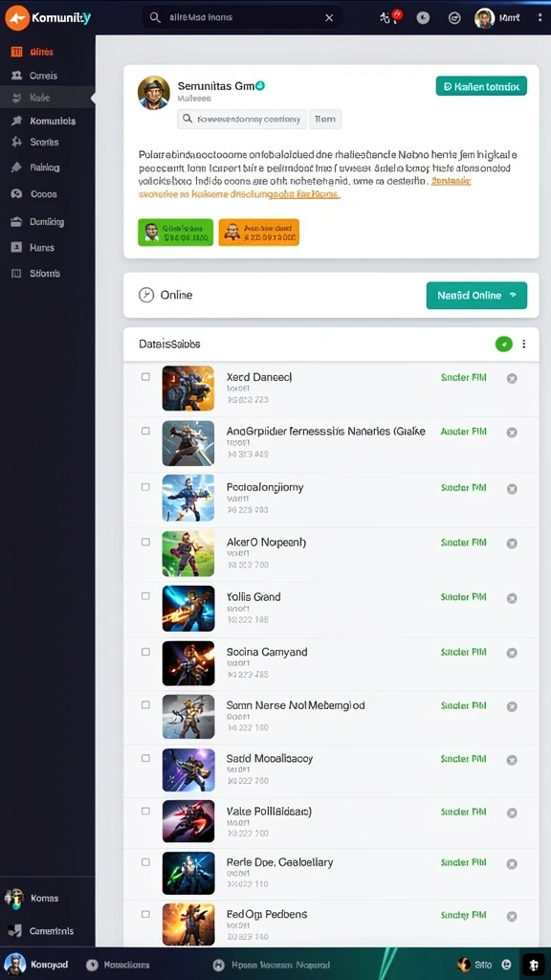Click the orange Komunity logo icon
The image size is (551, 980).
tap(17, 17)
